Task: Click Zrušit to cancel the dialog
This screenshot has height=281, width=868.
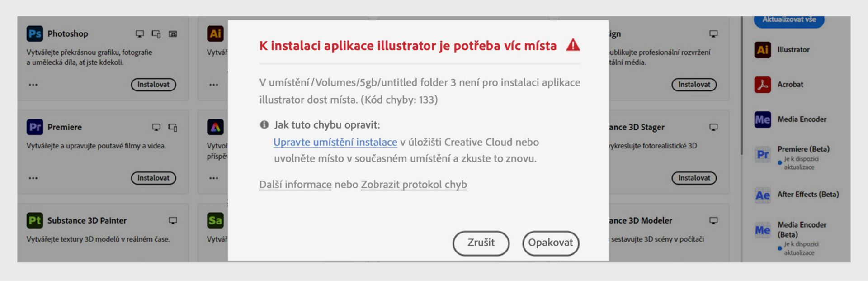Action: click(481, 243)
